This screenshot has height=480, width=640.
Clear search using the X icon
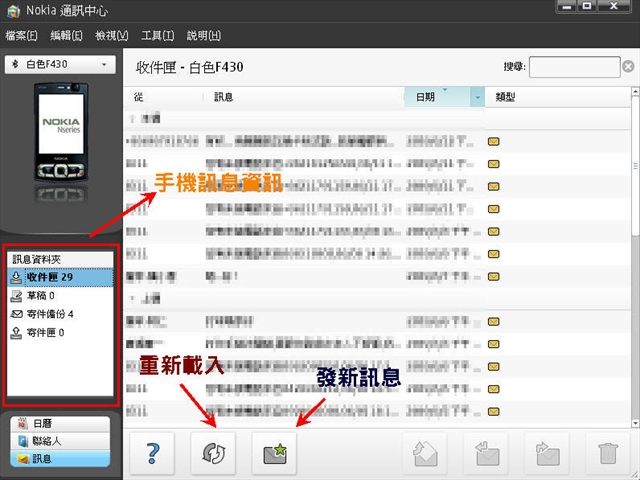(628, 68)
